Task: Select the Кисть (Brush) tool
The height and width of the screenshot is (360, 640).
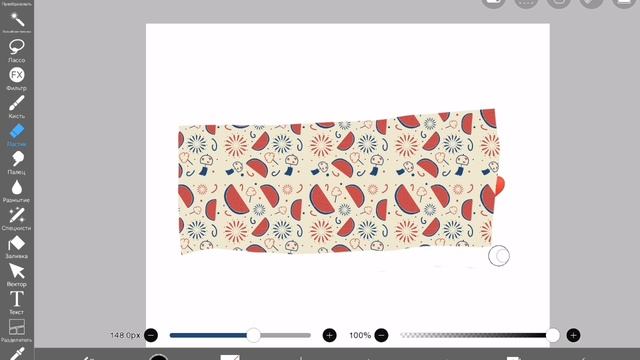Action: pos(17,107)
